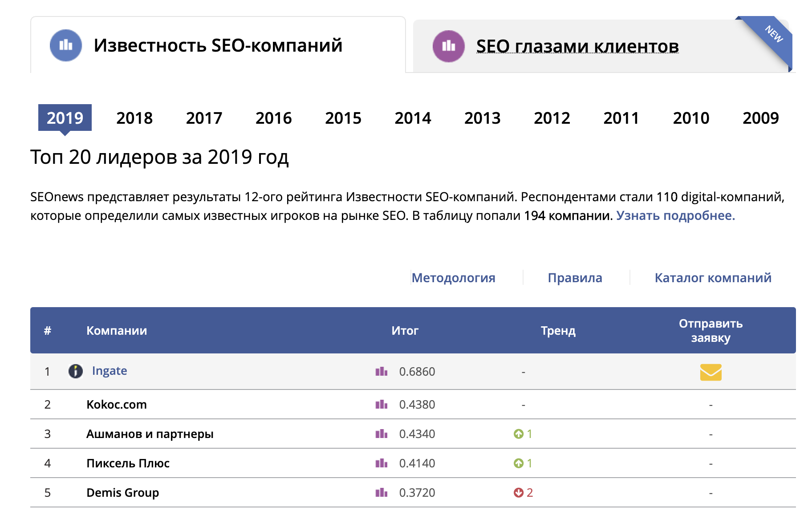Image resolution: width=812 pixels, height=511 pixels.
Task: Click the heading Топ 20 лидеров за 2019 год
Action: 159,157
